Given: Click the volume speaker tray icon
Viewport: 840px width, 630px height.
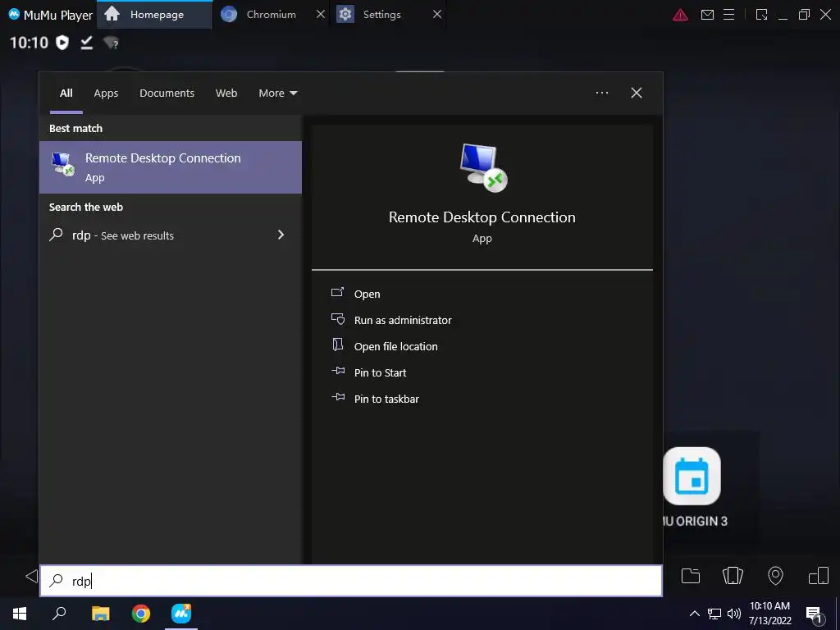Looking at the screenshot, I should pos(734,614).
